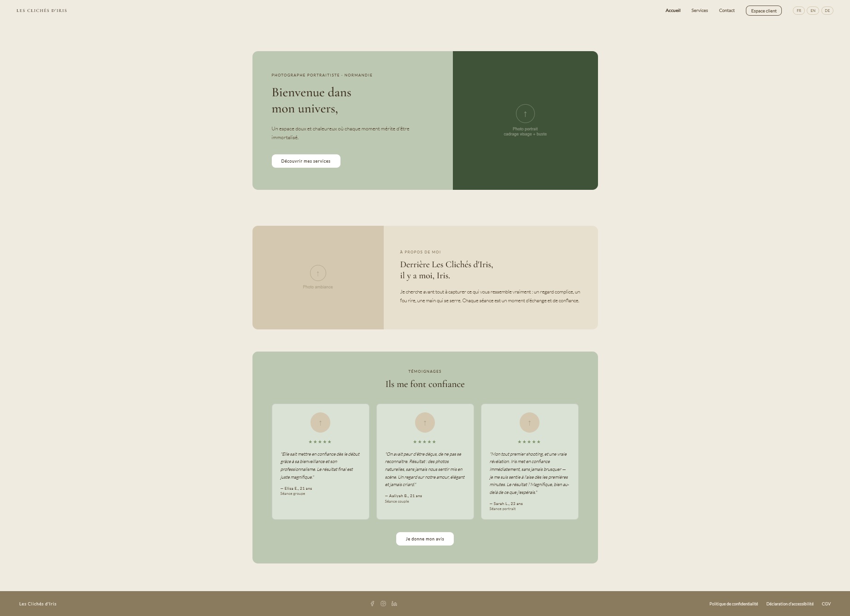Screen dimensions: 850x616
Task: Open the CGV link in the footer
Action: pos(826,604)
